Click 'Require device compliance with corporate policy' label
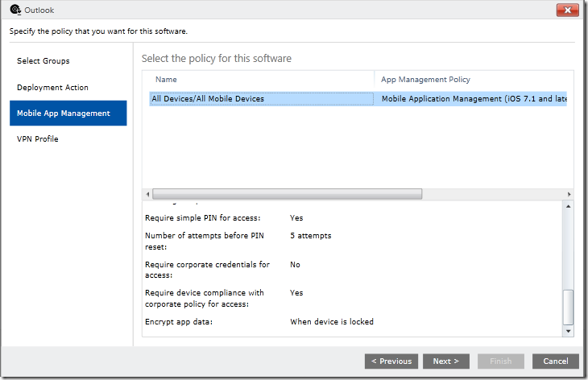588x380 pixels. (x=205, y=299)
